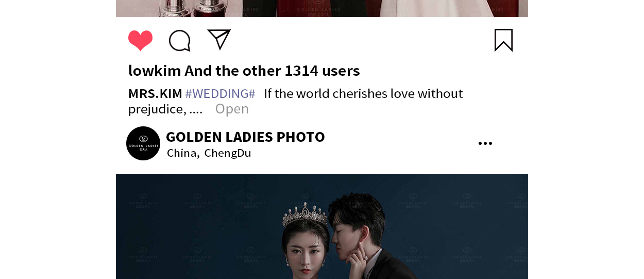Expand the caption by clicking Open

232,109
